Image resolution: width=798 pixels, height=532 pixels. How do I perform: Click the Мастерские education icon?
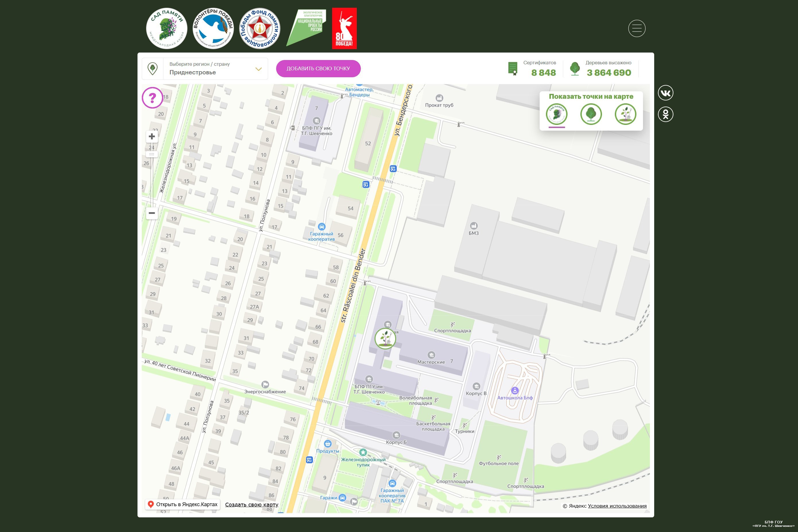pyautogui.click(x=431, y=355)
